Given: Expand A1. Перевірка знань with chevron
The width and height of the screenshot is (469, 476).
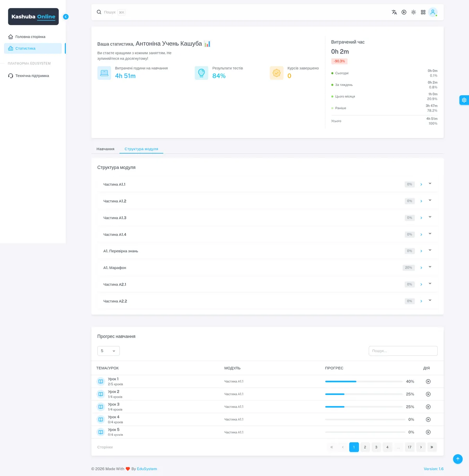Looking at the screenshot, I should tap(430, 250).
